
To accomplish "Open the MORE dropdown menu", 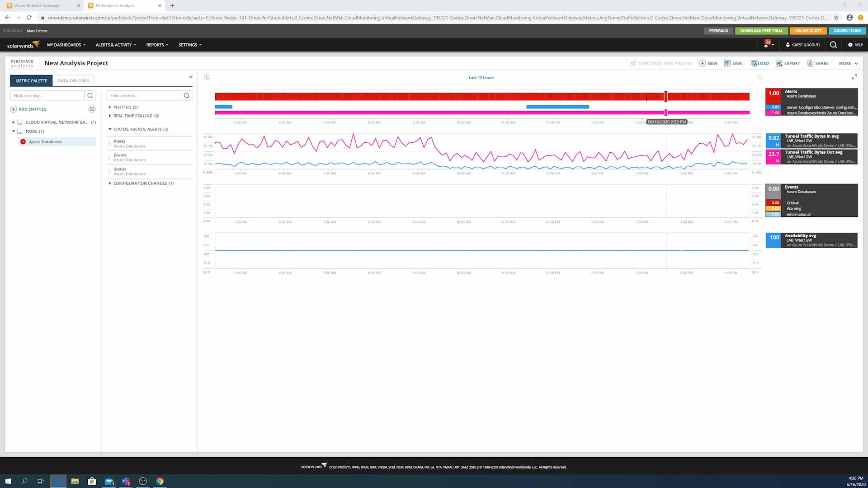I will point(848,63).
